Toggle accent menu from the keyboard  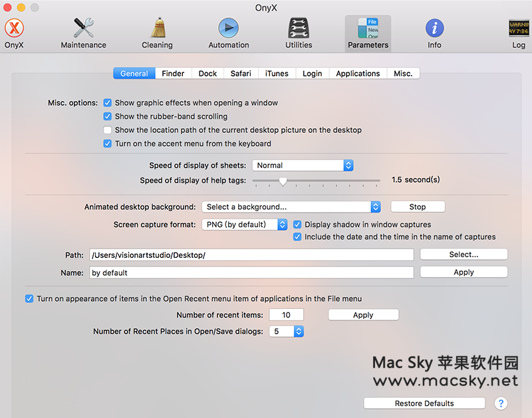point(108,144)
